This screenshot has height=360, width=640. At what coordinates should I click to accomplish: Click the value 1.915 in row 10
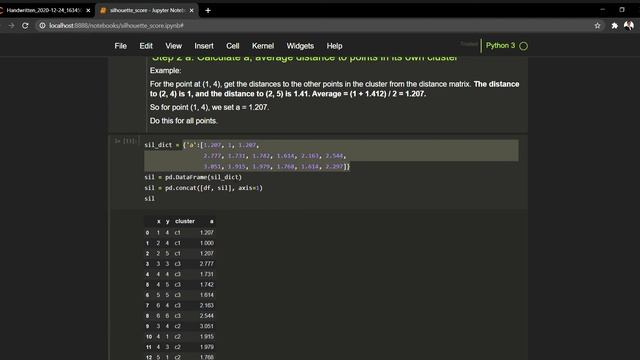(x=207, y=337)
